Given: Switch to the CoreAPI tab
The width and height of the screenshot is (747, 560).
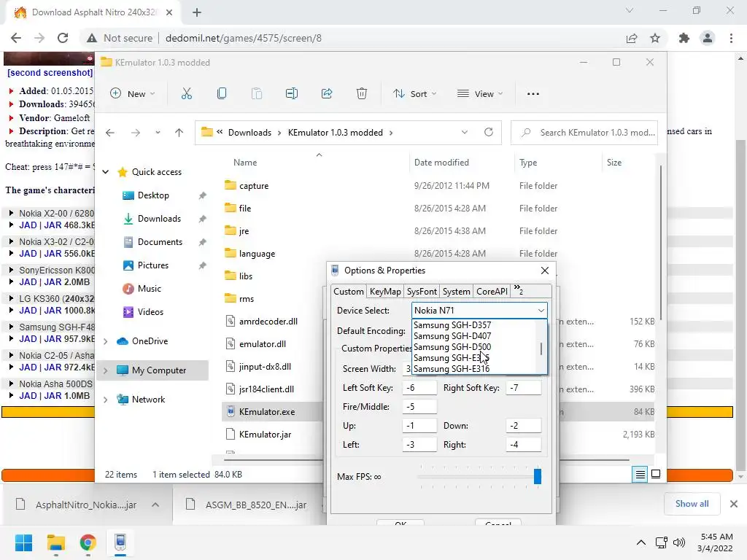Looking at the screenshot, I should [492, 292].
